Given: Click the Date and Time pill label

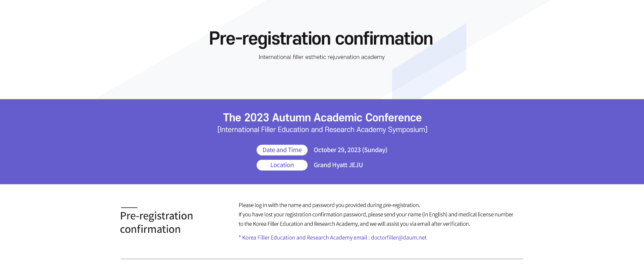Looking at the screenshot, I should pos(282,150).
